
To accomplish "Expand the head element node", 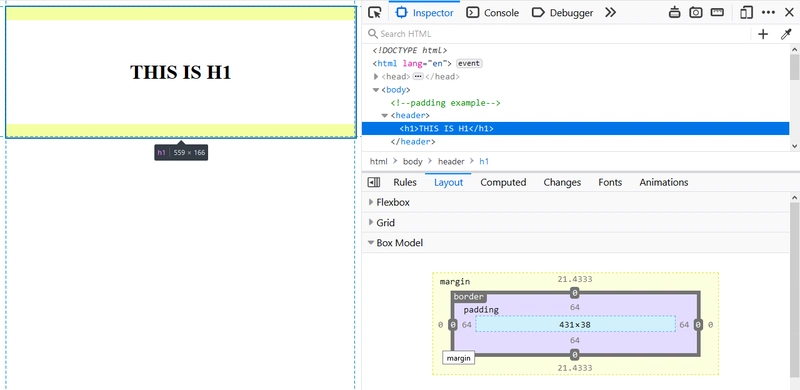I will tap(376, 77).
